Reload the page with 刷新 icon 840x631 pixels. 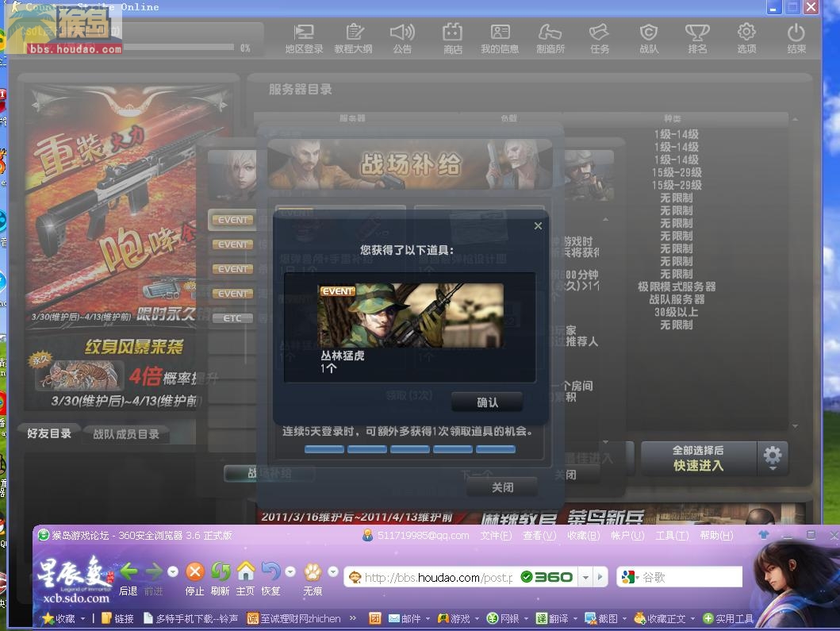click(221, 571)
